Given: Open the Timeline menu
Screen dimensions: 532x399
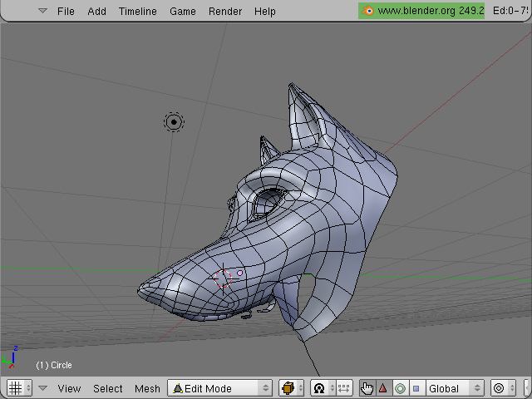Looking at the screenshot, I should pyautogui.click(x=138, y=11).
